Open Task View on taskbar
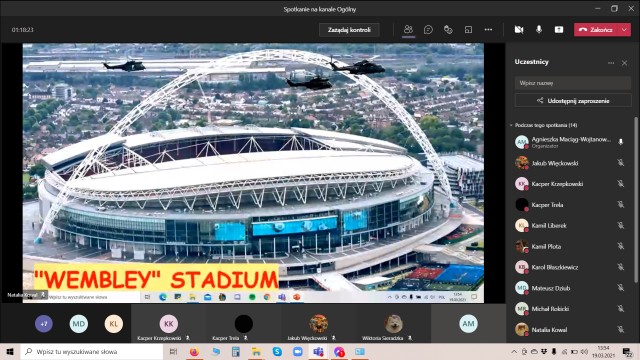This screenshot has width=640, height=360. point(173,351)
